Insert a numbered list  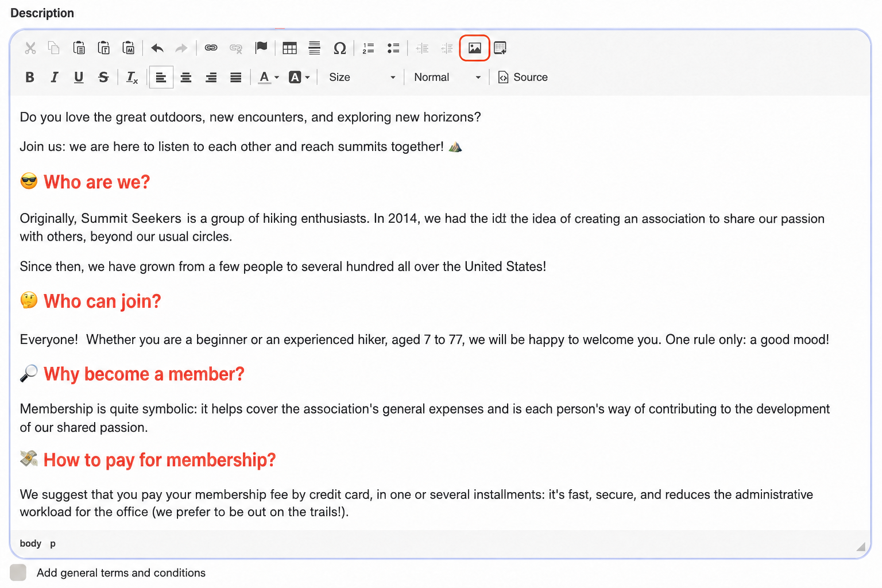(368, 48)
